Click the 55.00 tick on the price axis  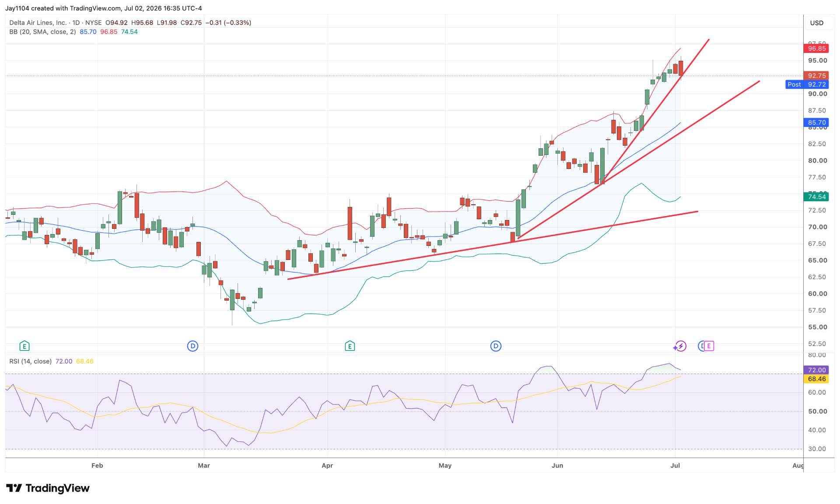tap(817, 327)
